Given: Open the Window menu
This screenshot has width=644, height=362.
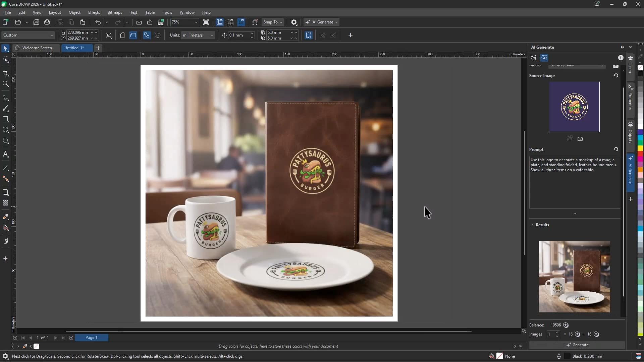Looking at the screenshot, I should tap(187, 12).
